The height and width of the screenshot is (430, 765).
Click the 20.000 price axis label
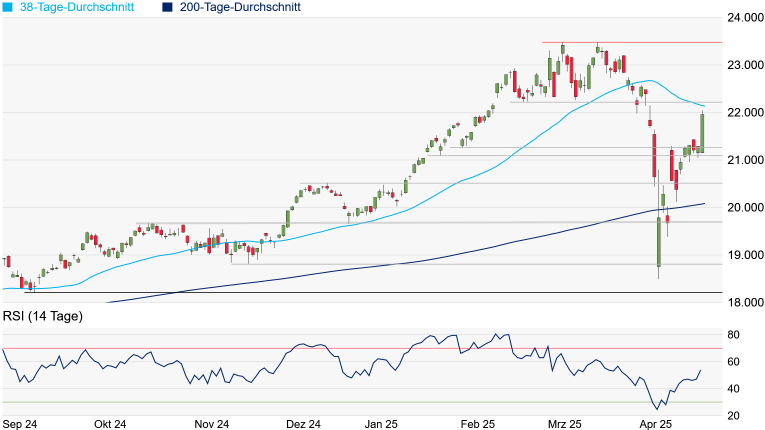click(x=743, y=208)
